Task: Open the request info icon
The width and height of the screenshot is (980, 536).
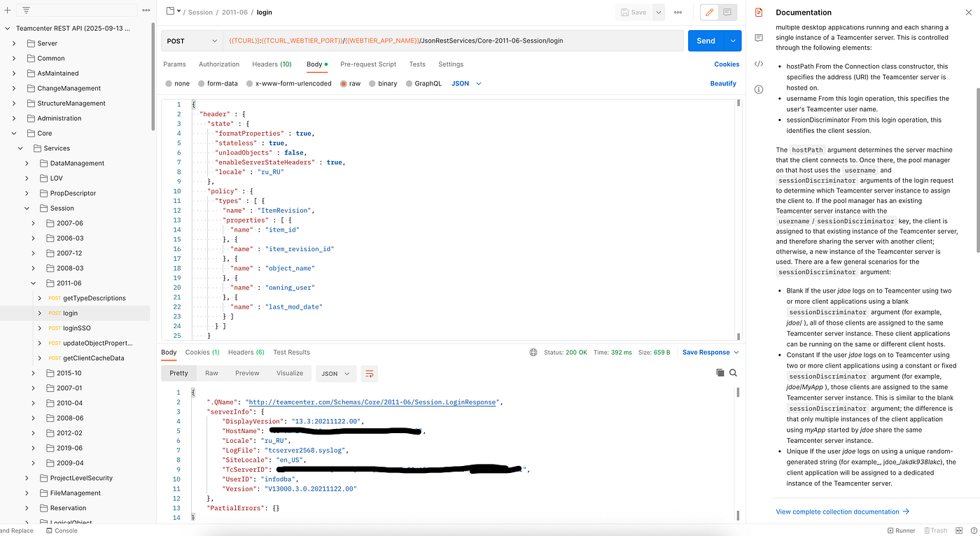Action: [x=759, y=90]
